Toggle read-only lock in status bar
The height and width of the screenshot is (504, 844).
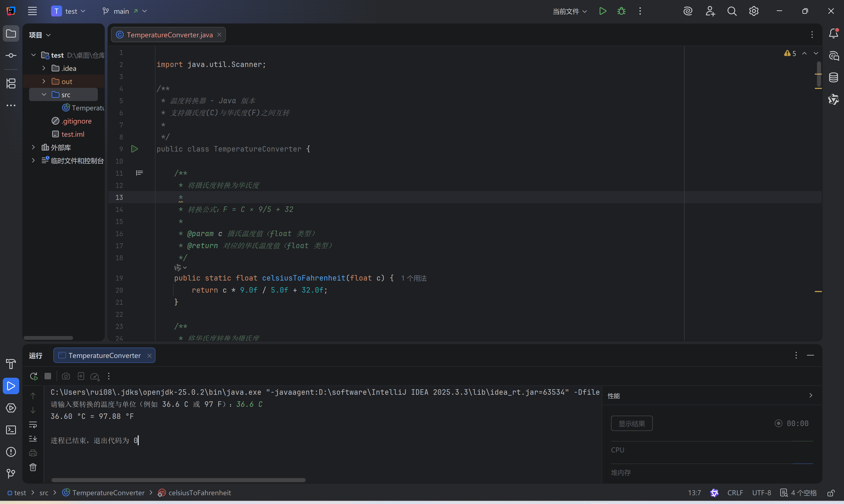point(831,493)
